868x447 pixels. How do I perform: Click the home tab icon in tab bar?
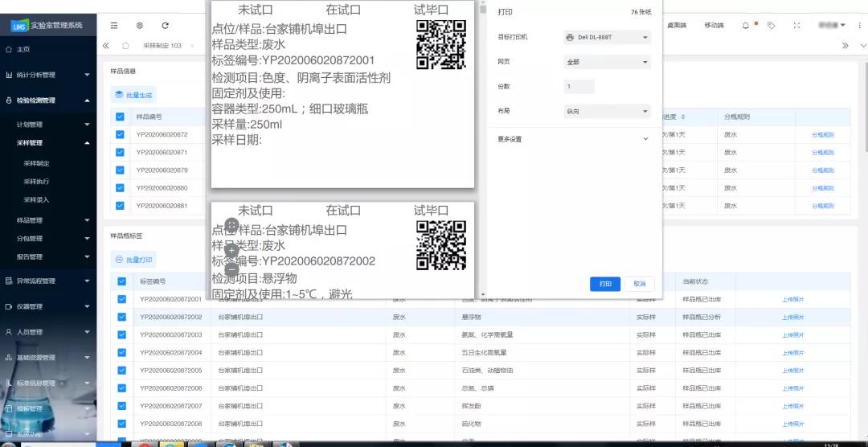125,45
